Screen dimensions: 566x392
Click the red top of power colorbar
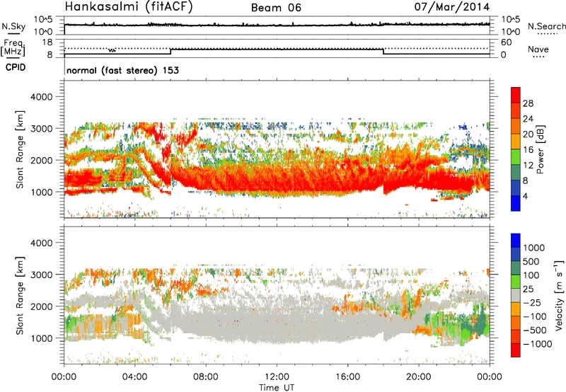516,95
